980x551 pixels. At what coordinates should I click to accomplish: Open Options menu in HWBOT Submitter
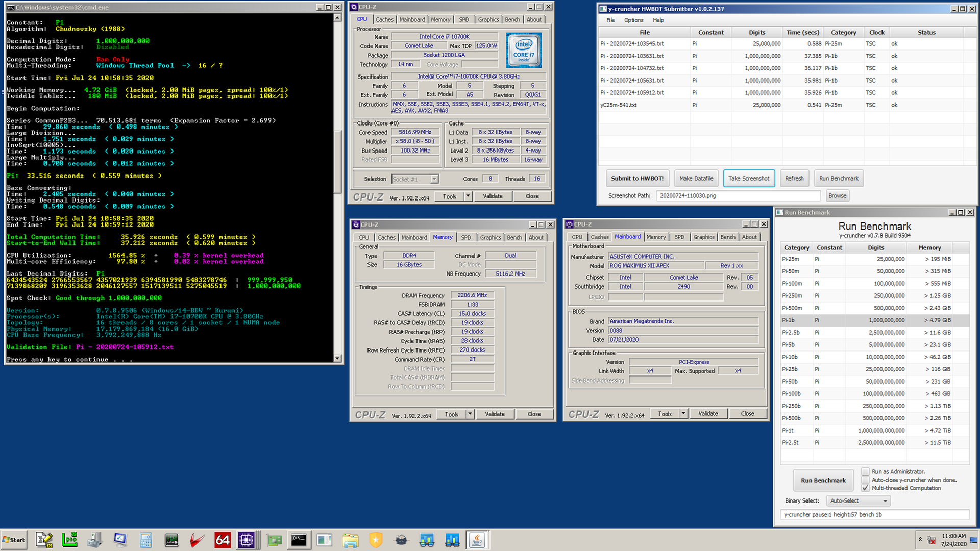pyautogui.click(x=633, y=20)
